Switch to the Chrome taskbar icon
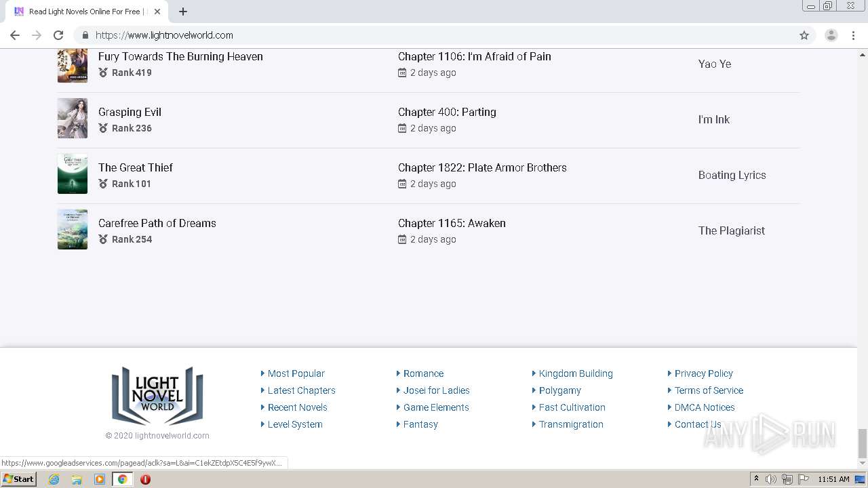Viewport: 868px width, 488px height. [x=122, y=479]
